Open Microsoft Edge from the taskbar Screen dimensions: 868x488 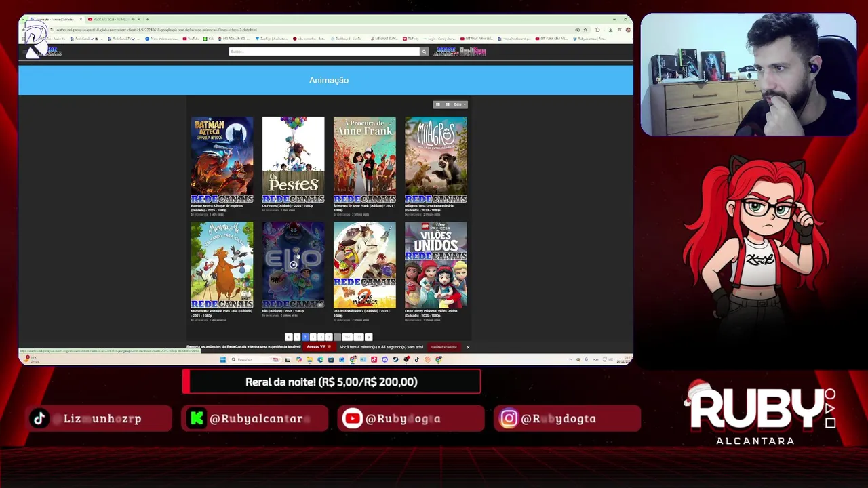[x=320, y=360]
